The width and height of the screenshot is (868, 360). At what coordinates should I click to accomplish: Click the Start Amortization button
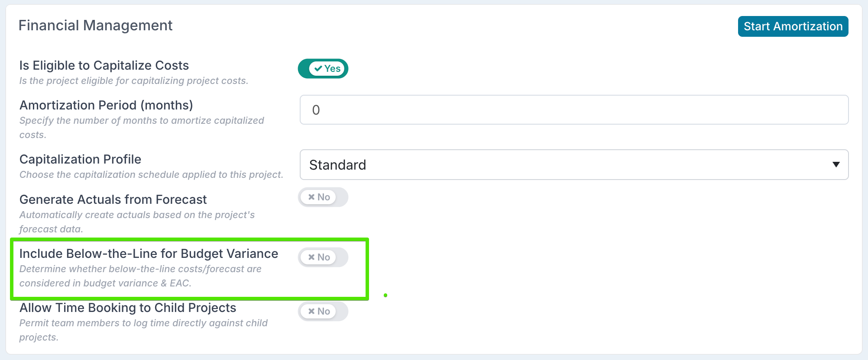793,26
